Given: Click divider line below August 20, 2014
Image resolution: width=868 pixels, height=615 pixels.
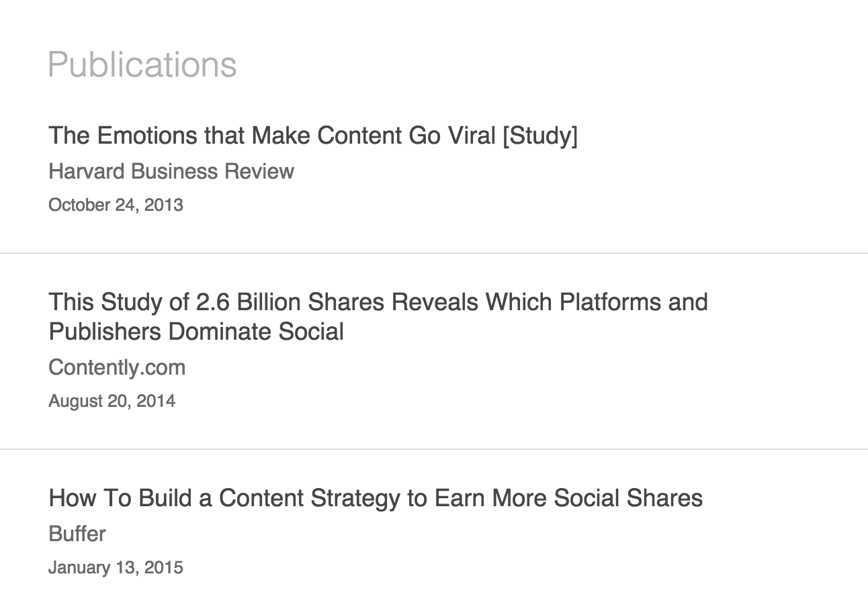Looking at the screenshot, I should coord(434,448).
